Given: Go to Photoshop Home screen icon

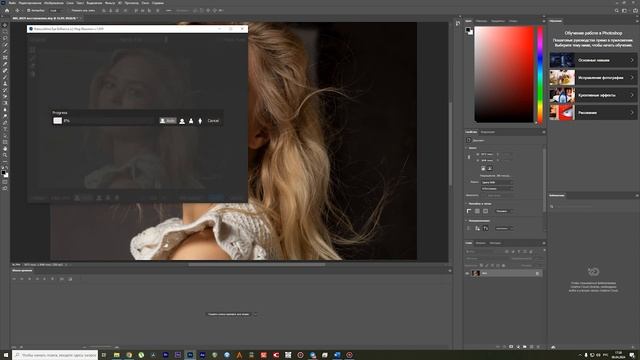Looking at the screenshot, I should (x=7, y=11).
